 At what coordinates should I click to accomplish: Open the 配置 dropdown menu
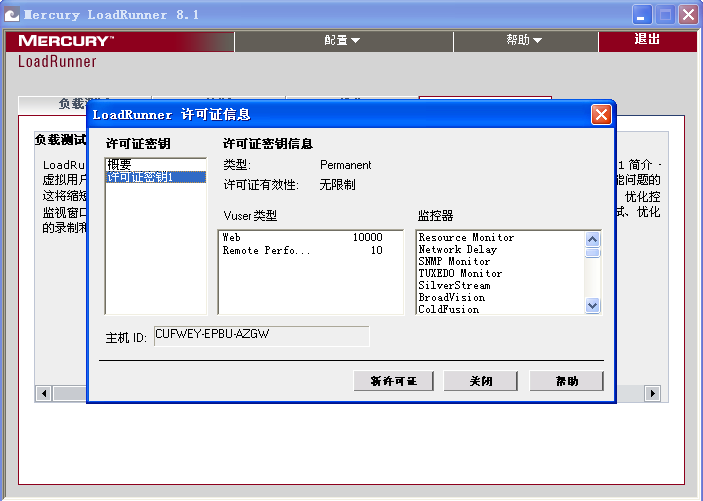[x=343, y=41]
